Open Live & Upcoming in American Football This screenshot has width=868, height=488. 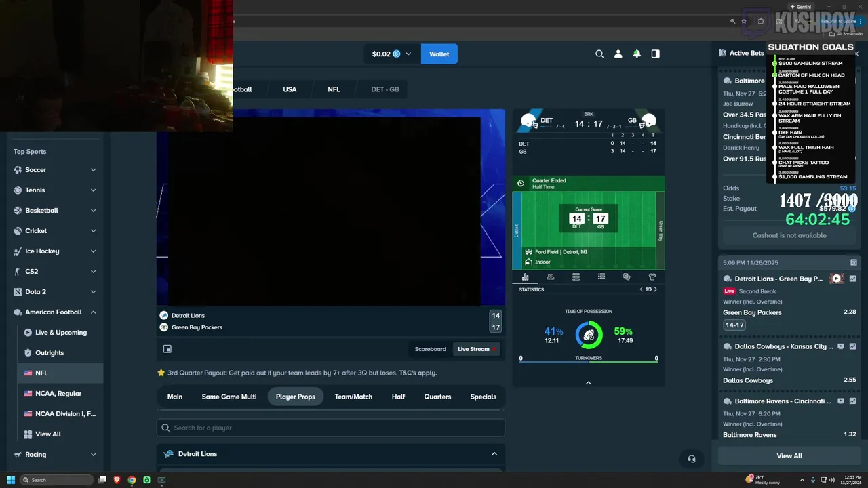pyautogui.click(x=60, y=333)
